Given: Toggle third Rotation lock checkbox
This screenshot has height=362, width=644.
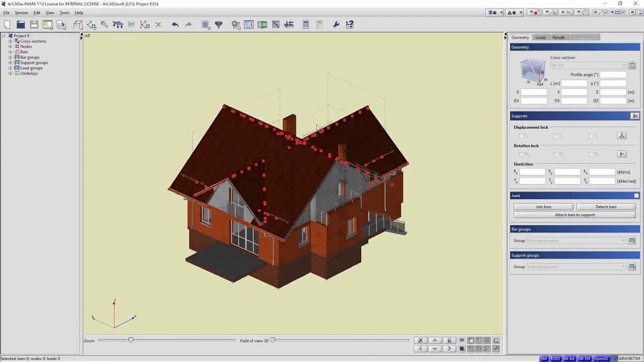Looking at the screenshot, I should click(x=591, y=154).
